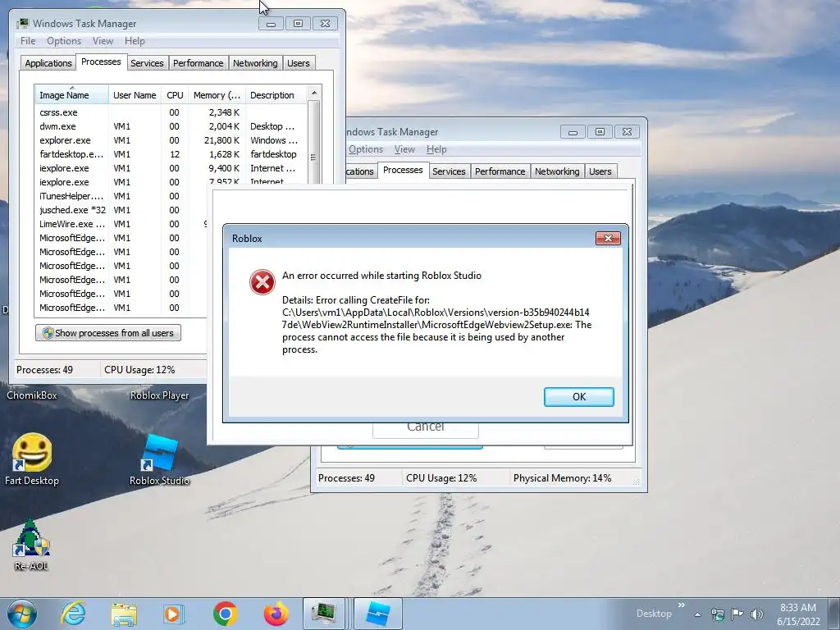Minimize the front Task Manager window
Viewport: 840px width, 630px height.
point(271,24)
